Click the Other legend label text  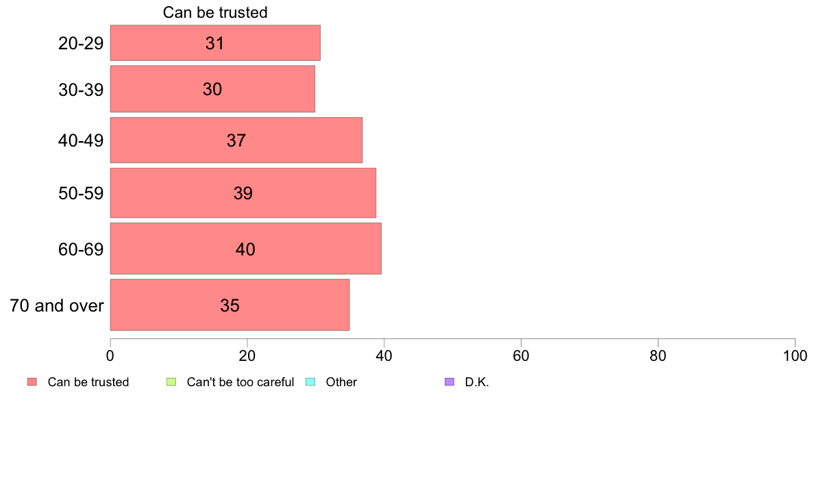click(x=342, y=382)
